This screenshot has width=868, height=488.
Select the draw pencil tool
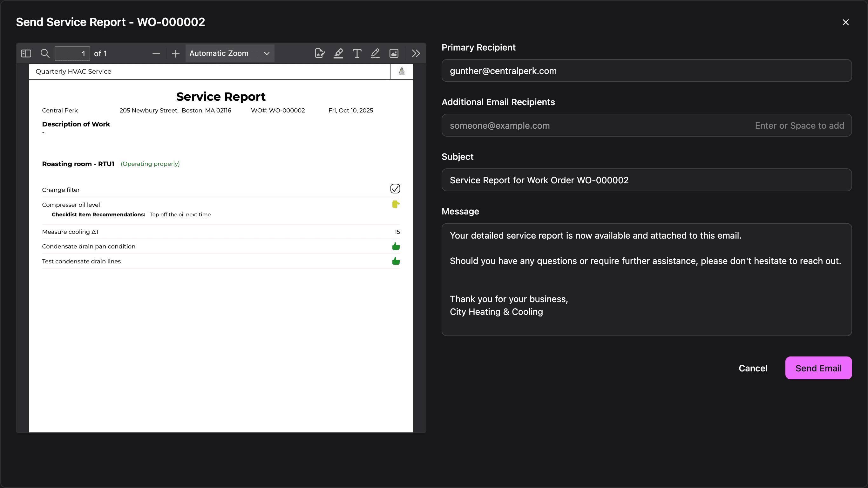(x=375, y=54)
